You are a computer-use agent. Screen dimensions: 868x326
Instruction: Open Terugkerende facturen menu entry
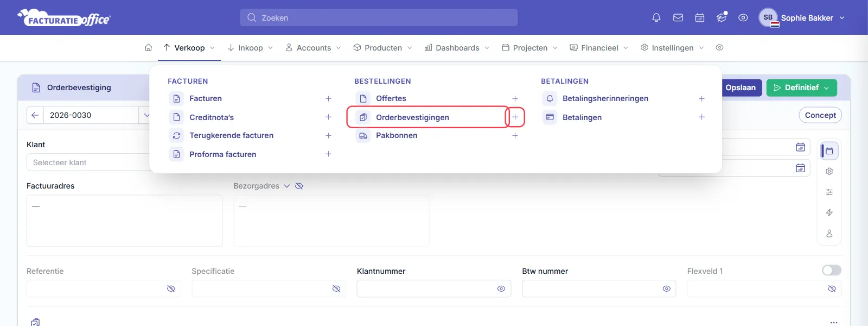click(231, 135)
